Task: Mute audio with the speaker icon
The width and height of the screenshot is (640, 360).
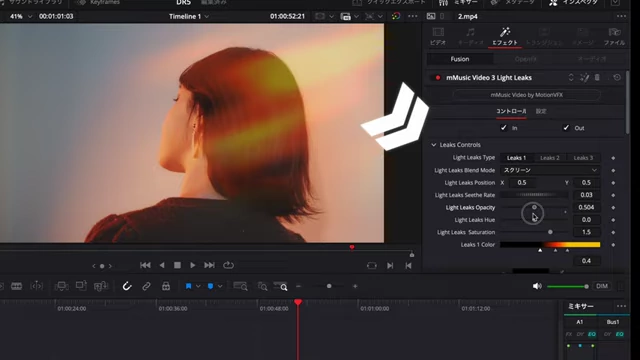Action: (537, 287)
